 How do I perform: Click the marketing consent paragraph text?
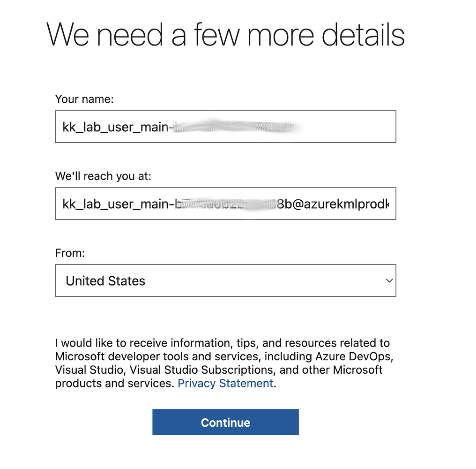click(224, 363)
